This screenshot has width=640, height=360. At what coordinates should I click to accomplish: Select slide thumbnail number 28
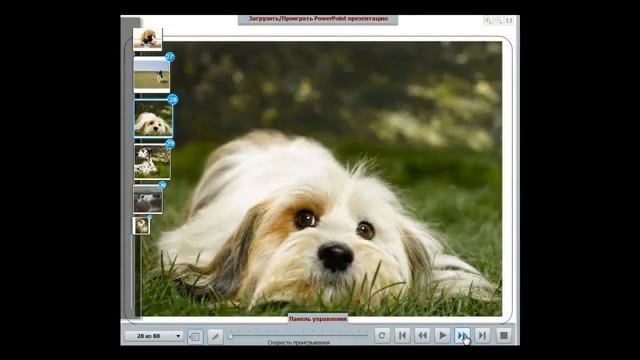click(x=153, y=118)
